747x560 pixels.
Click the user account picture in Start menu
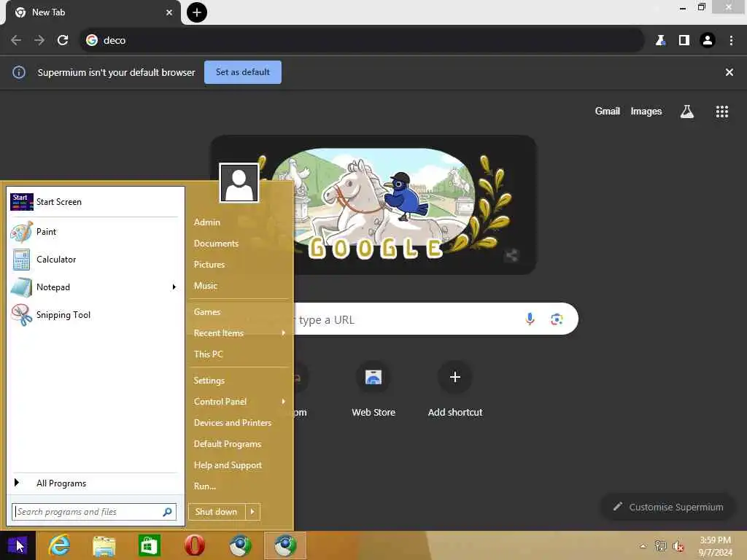(x=239, y=183)
